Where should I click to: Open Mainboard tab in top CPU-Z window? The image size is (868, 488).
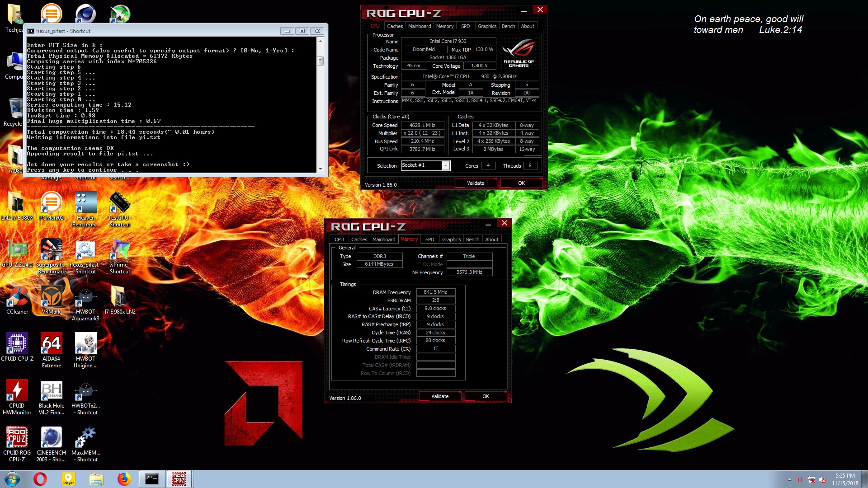point(420,26)
